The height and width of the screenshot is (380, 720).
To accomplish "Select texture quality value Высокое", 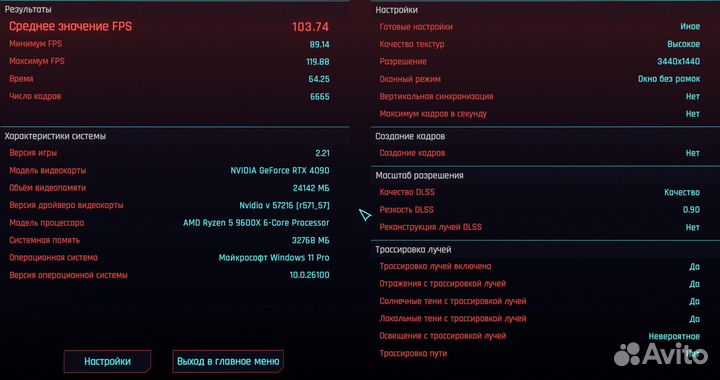I will (683, 45).
